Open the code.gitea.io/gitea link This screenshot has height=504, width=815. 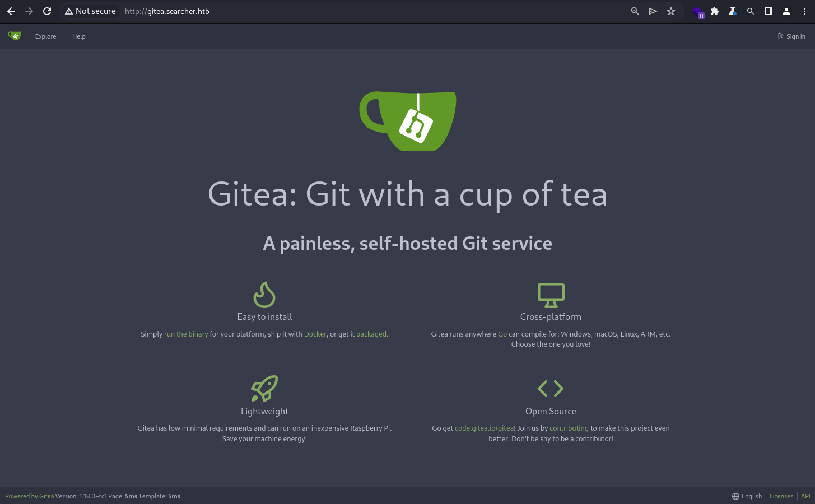tap(484, 428)
